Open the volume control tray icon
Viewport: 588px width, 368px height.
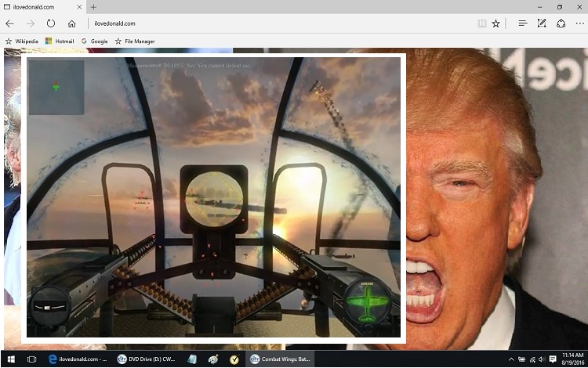coord(542,359)
